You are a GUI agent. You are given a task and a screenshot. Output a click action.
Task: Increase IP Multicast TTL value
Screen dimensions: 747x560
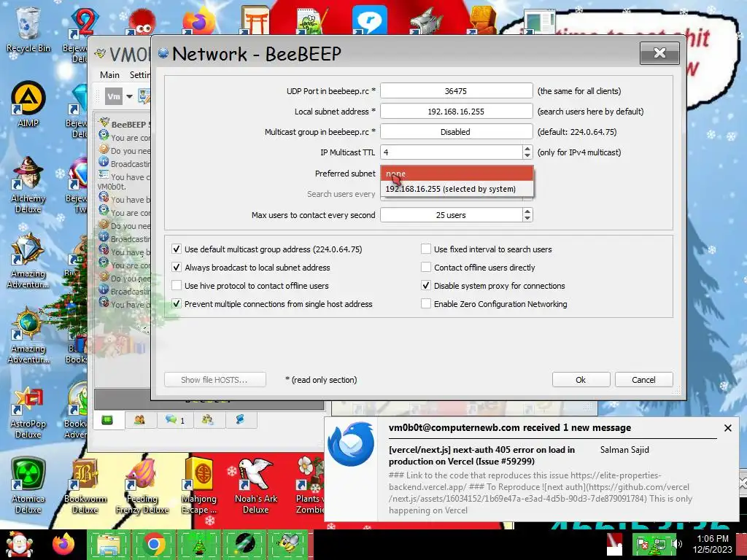527,149
